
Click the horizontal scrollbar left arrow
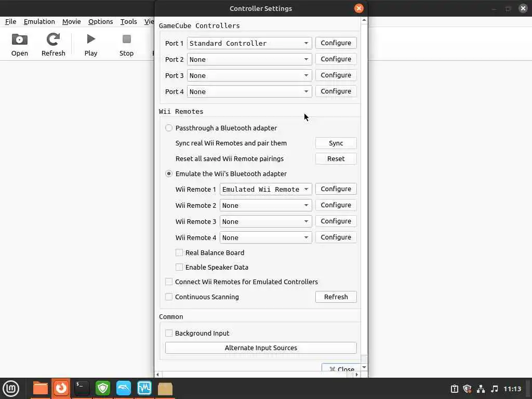click(158, 375)
